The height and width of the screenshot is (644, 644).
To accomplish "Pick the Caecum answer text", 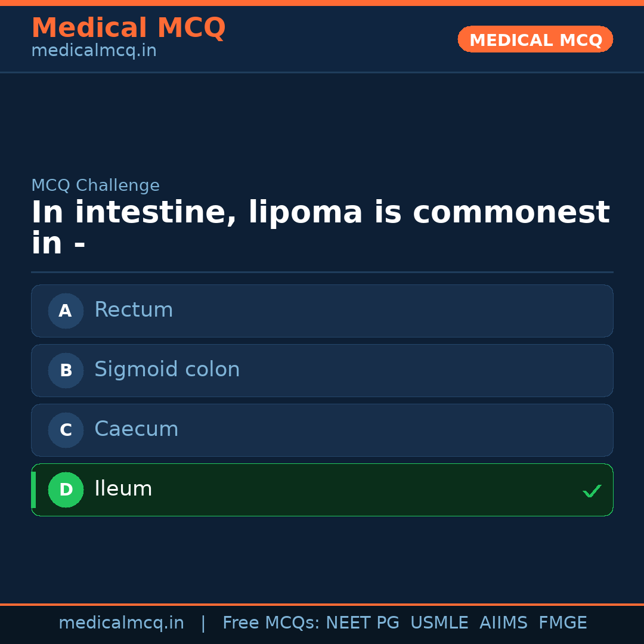I will pos(136,429).
